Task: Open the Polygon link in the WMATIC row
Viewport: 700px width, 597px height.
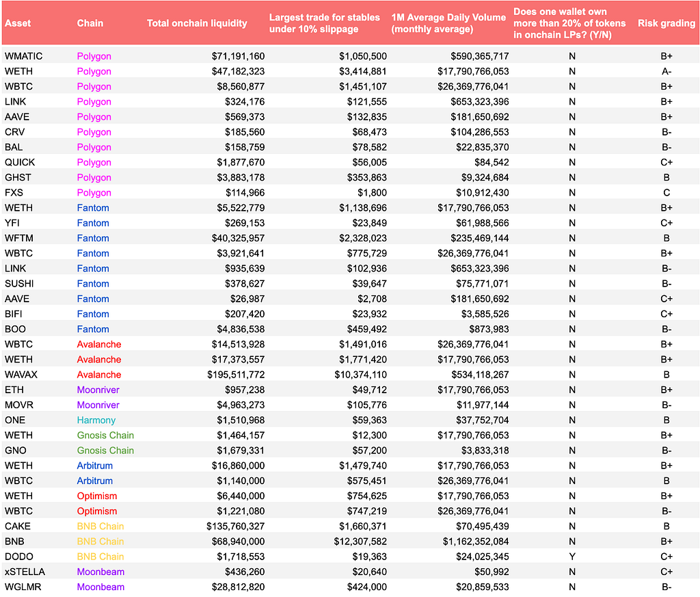Action: tap(94, 56)
